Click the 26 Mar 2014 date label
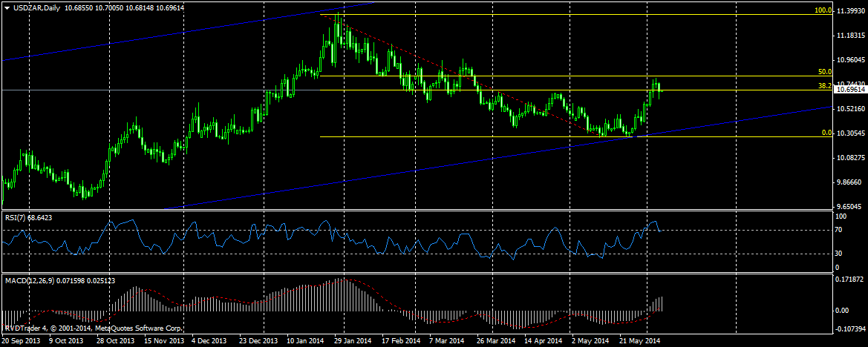This screenshot has width=868, height=347. coord(495,341)
